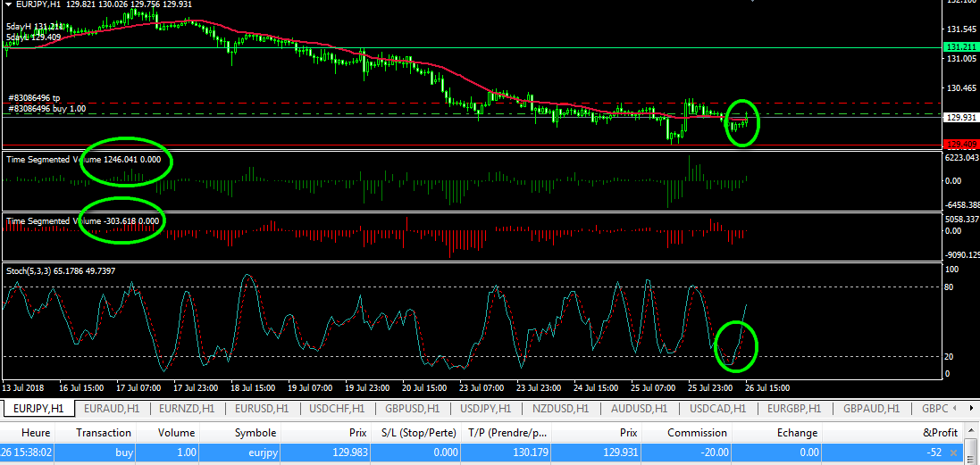
Task: Click the #83086496 buy 1.00 order line label
Action: (x=46, y=109)
